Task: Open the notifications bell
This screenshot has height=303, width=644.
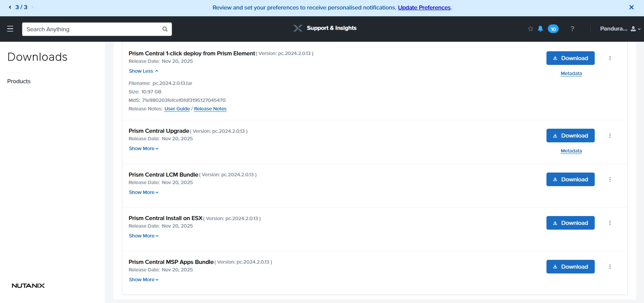Action: [540, 29]
